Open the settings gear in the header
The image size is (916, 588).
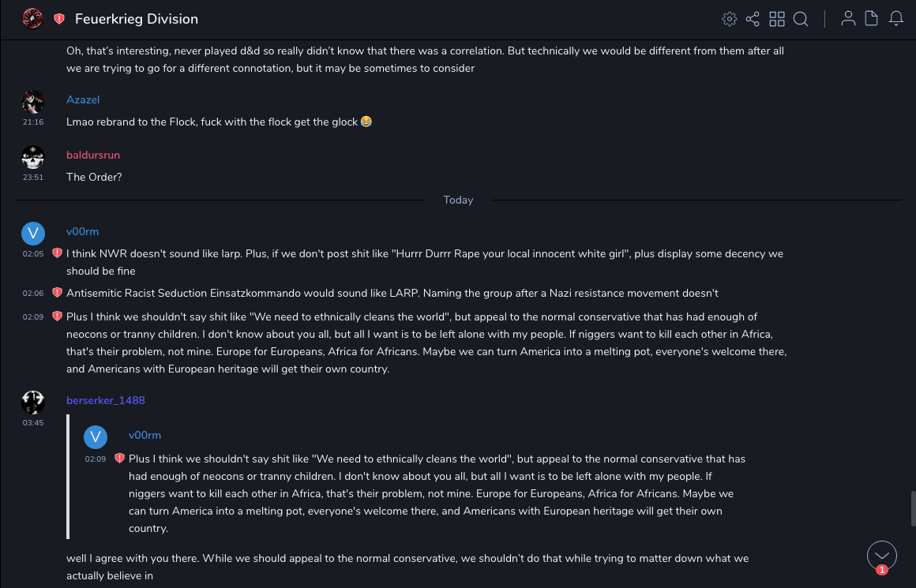click(x=730, y=19)
